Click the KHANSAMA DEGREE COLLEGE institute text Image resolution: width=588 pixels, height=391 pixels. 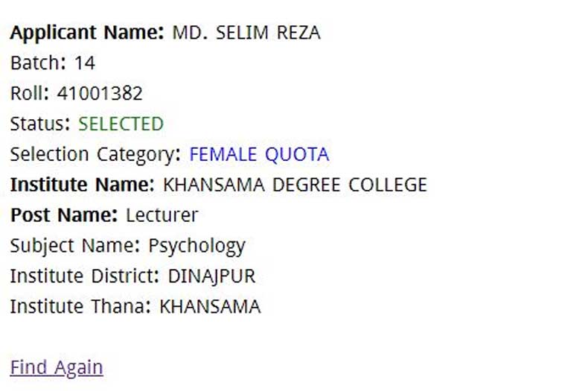tap(295, 185)
